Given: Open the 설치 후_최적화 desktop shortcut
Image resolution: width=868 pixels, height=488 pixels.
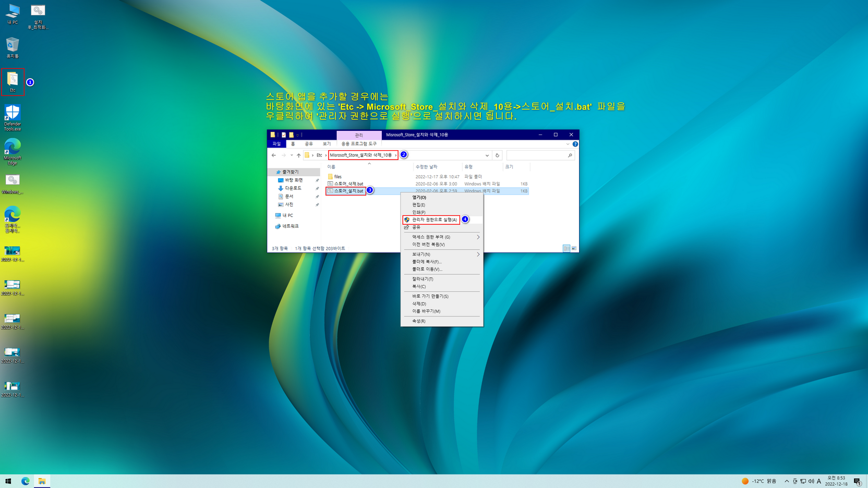Looking at the screenshot, I should pyautogui.click(x=38, y=17).
